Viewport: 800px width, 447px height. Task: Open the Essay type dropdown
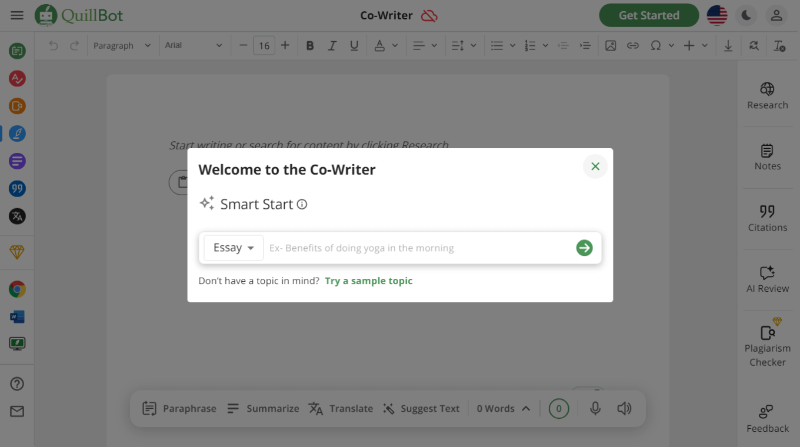coord(233,248)
